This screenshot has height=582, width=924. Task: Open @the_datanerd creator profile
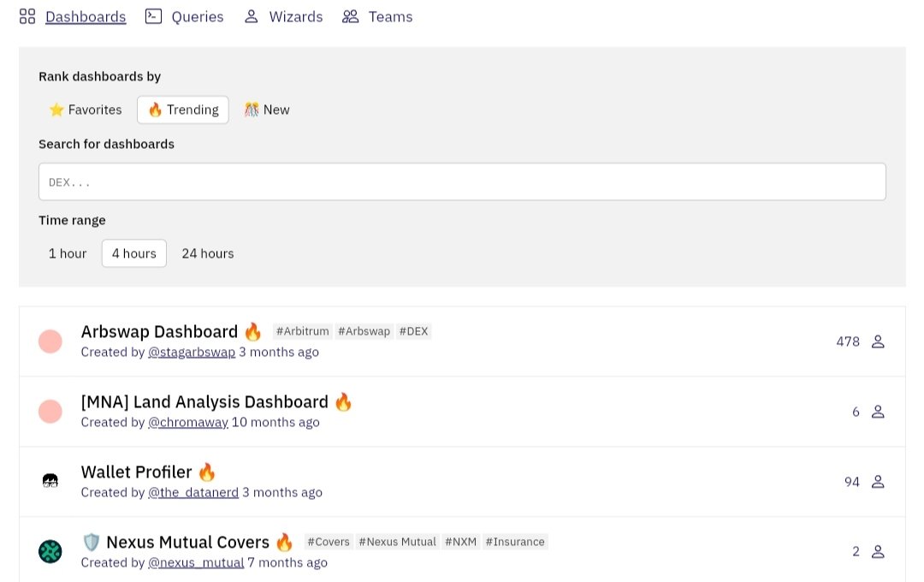(193, 492)
